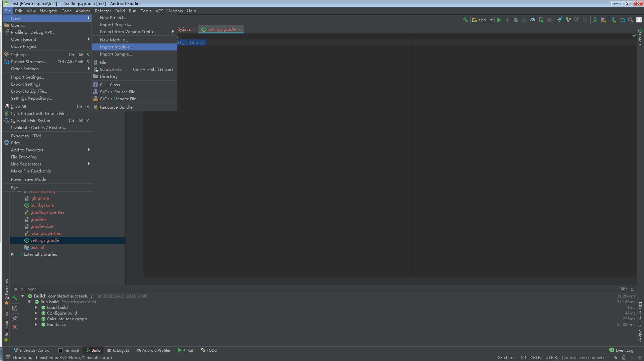
Task: Stop the build using the red X icon
Action: (x=15, y=327)
